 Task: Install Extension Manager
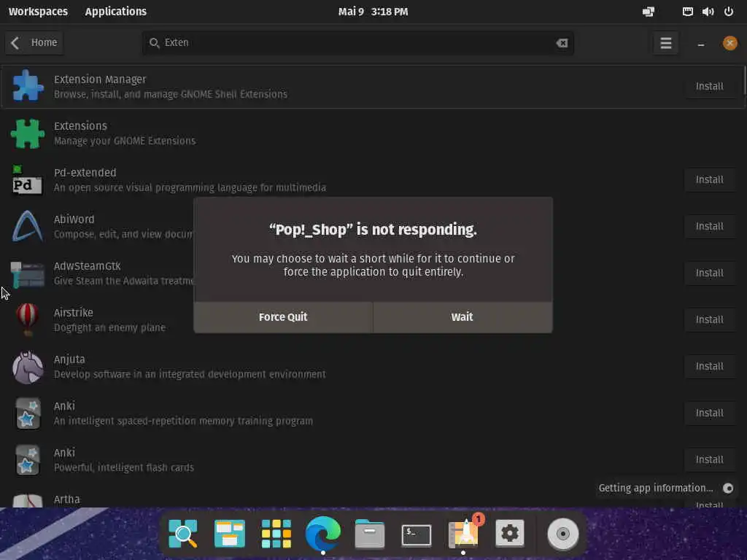point(709,86)
